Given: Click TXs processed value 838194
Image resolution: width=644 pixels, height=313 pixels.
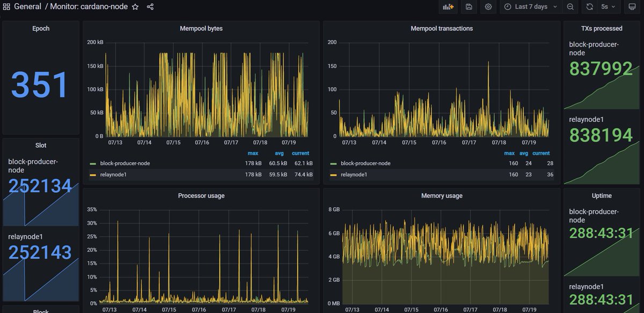Looking at the screenshot, I should tap(601, 136).
